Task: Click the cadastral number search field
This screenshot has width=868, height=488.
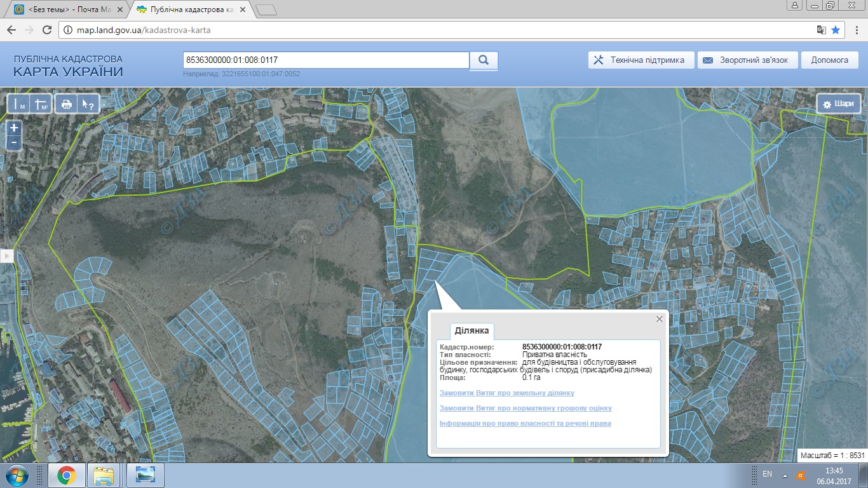Action: click(x=325, y=60)
